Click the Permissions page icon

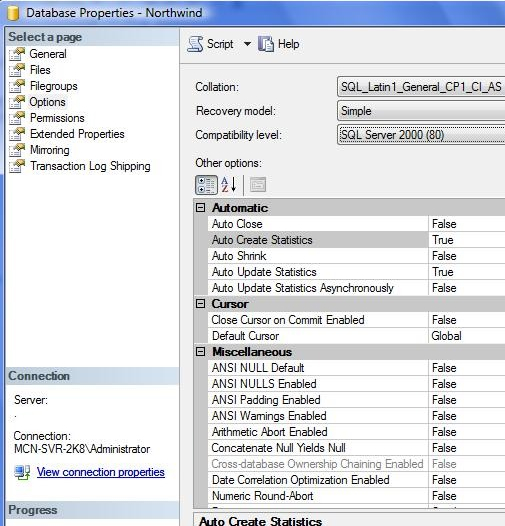point(17,118)
